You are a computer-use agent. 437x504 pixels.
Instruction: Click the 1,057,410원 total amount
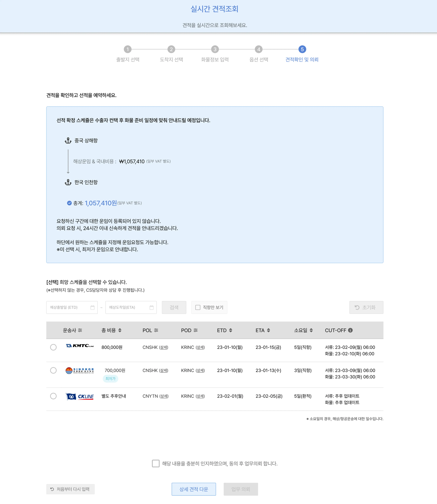pos(101,203)
